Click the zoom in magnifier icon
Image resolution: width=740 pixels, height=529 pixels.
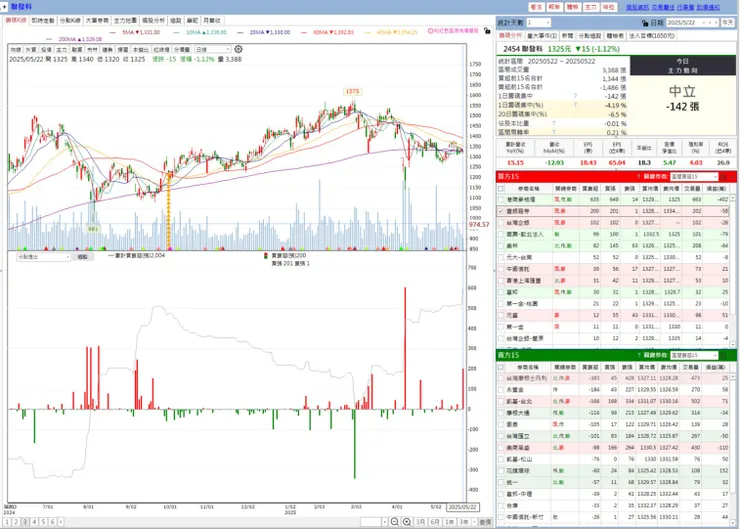[407, 521]
